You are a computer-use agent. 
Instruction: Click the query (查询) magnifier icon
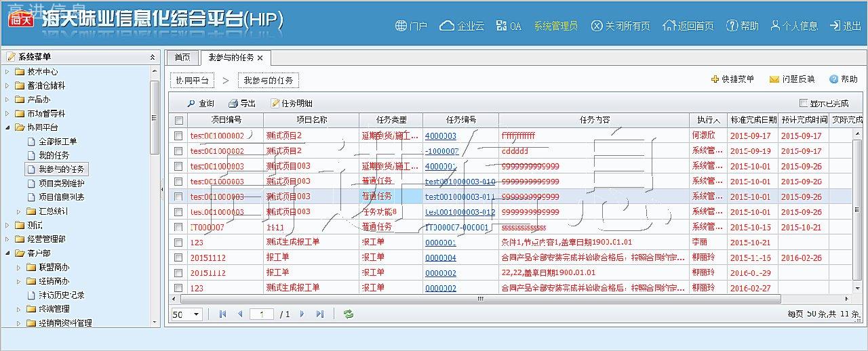click(x=191, y=104)
